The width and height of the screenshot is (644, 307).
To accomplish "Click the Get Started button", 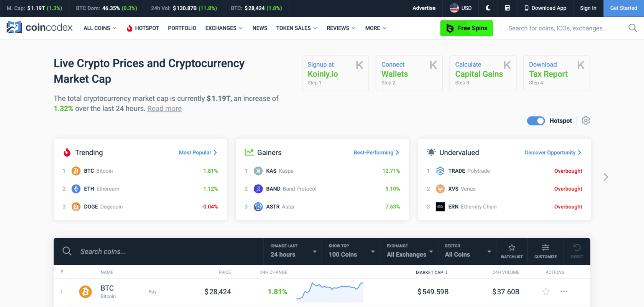I will pos(624,8).
